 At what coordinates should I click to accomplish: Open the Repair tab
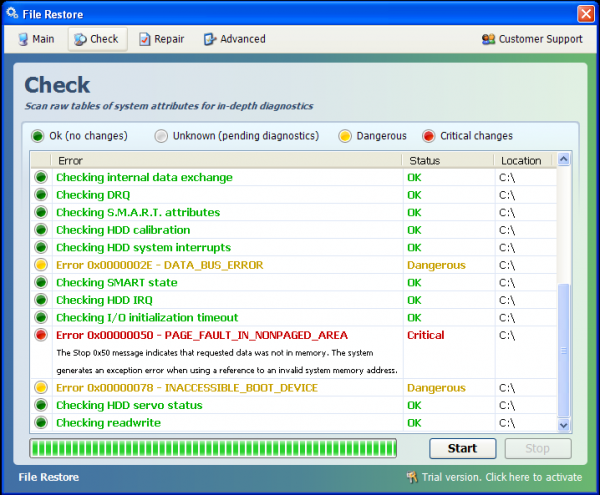click(x=162, y=39)
